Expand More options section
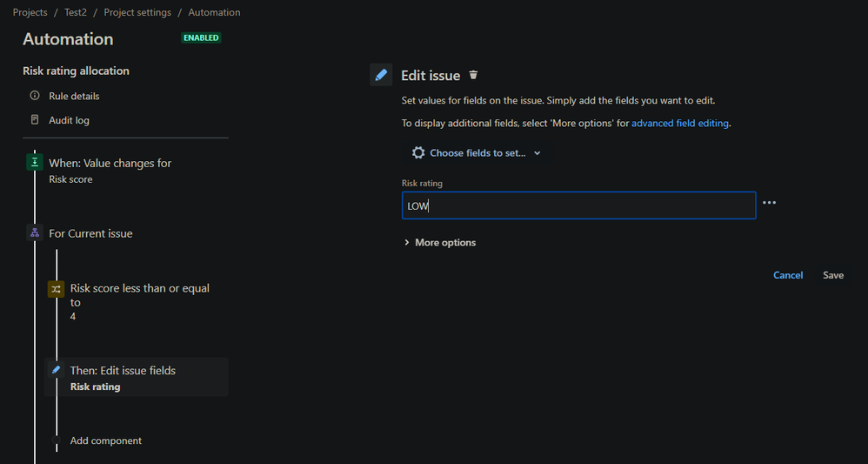The height and width of the screenshot is (464, 868). click(x=439, y=242)
